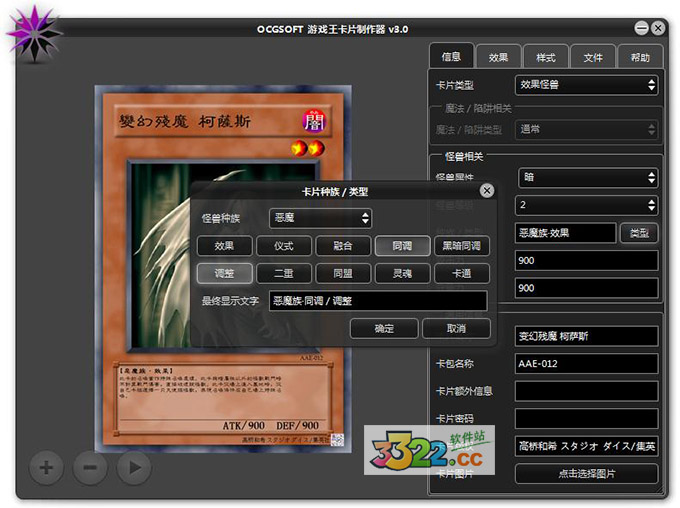
Task: Click the lower 900 defense field
Action: [x=586, y=288]
